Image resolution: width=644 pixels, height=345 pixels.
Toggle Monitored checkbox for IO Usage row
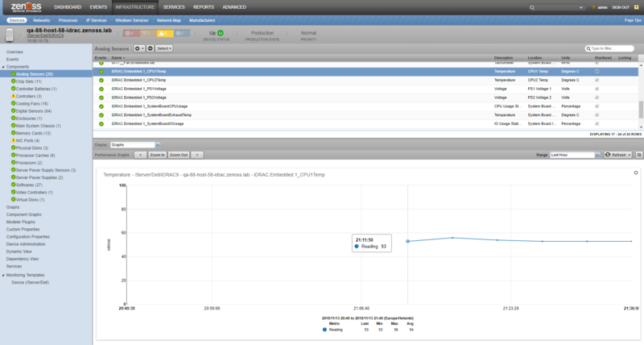(597, 124)
